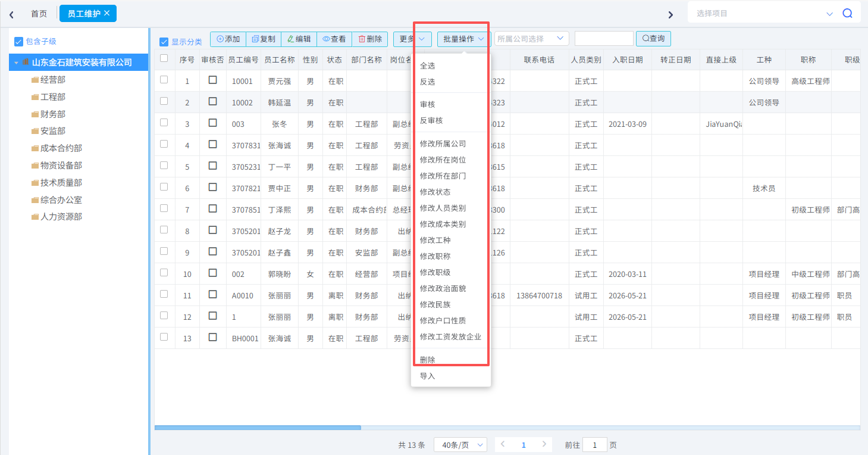868x455 pixels.
Task: Switch to the 首页 tab
Action: [39, 13]
